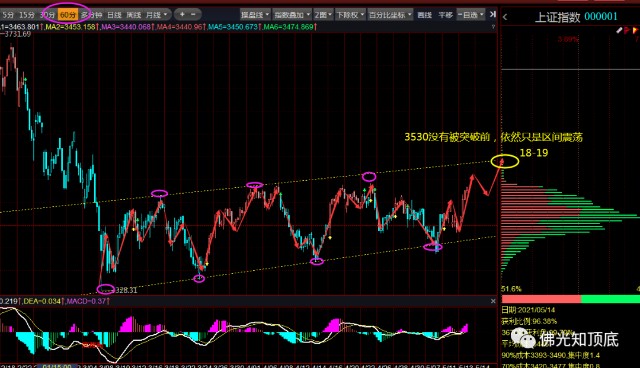Zoom out chart with minus button

pyautogui.click(x=193, y=14)
